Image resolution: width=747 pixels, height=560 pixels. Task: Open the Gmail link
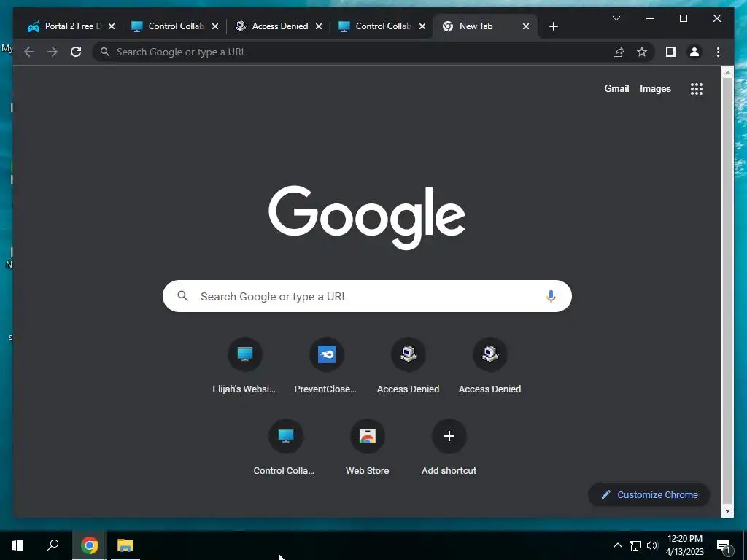616,88
